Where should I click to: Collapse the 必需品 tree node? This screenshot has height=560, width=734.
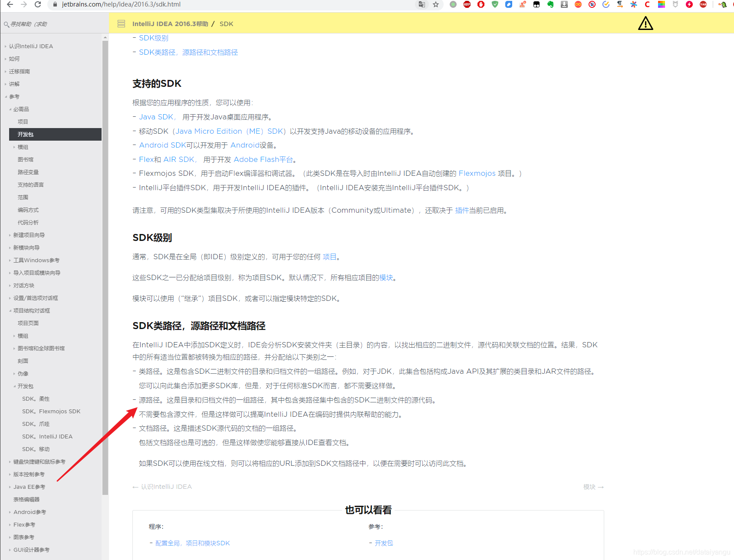pos(10,109)
